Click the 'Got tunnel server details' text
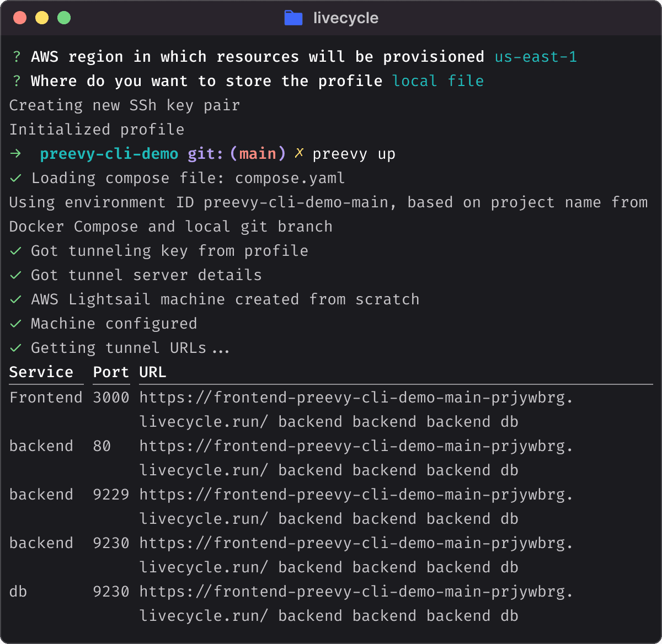This screenshot has width=662, height=644. pyautogui.click(x=147, y=275)
